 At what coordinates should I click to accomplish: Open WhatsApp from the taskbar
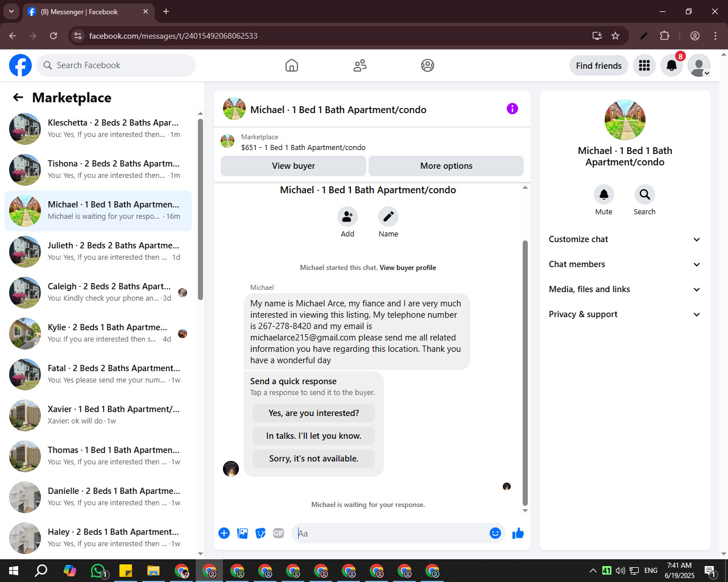pos(98,571)
